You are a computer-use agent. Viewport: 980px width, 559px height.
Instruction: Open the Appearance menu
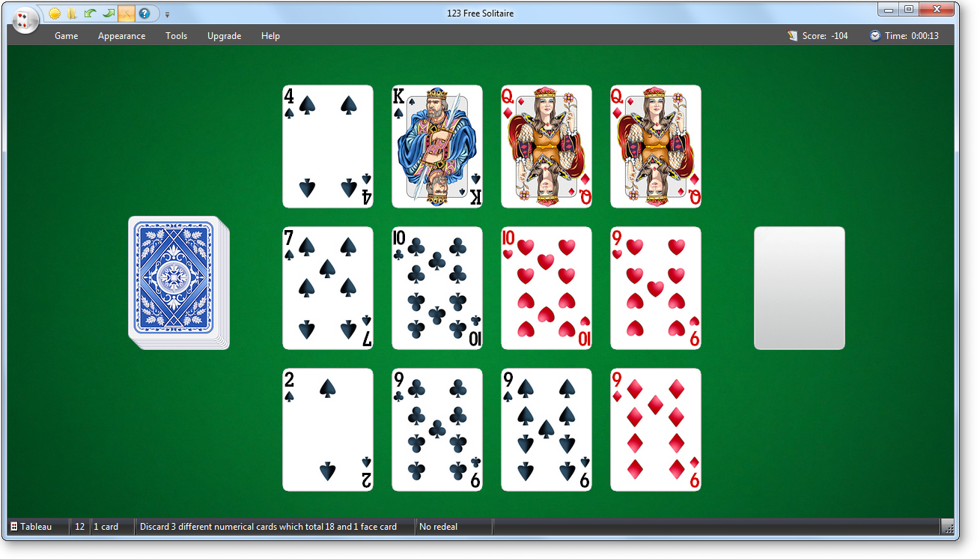coord(121,35)
